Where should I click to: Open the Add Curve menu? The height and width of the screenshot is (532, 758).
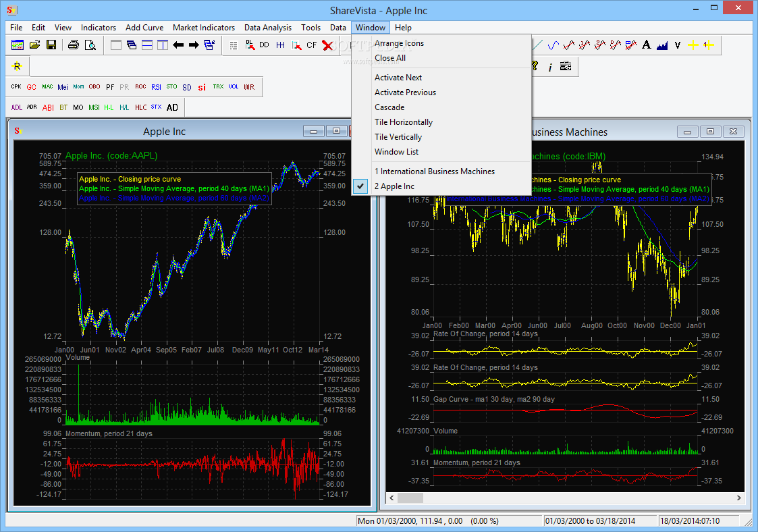144,28
